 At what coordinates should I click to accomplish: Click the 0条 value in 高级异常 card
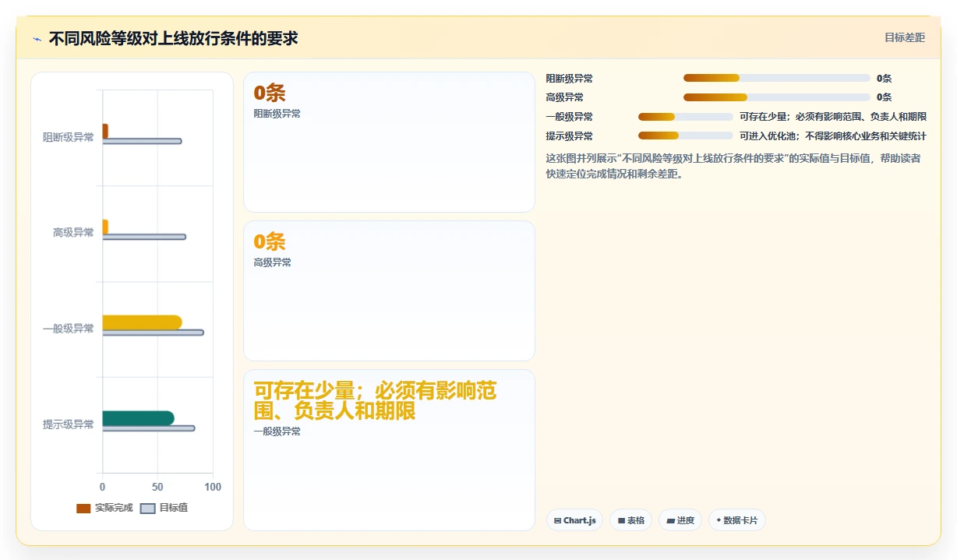(270, 241)
